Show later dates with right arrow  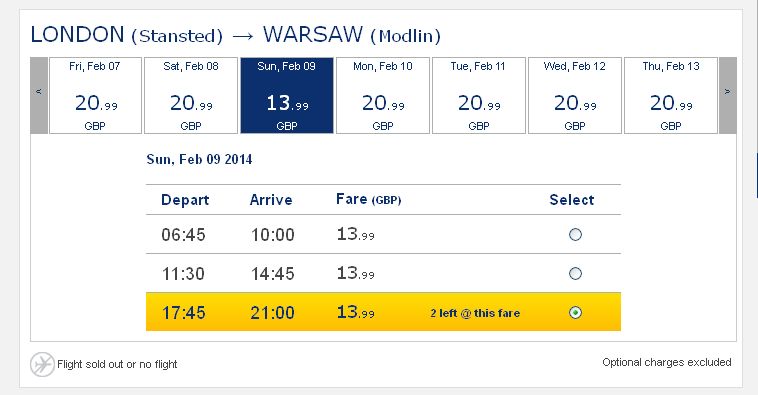click(x=728, y=95)
